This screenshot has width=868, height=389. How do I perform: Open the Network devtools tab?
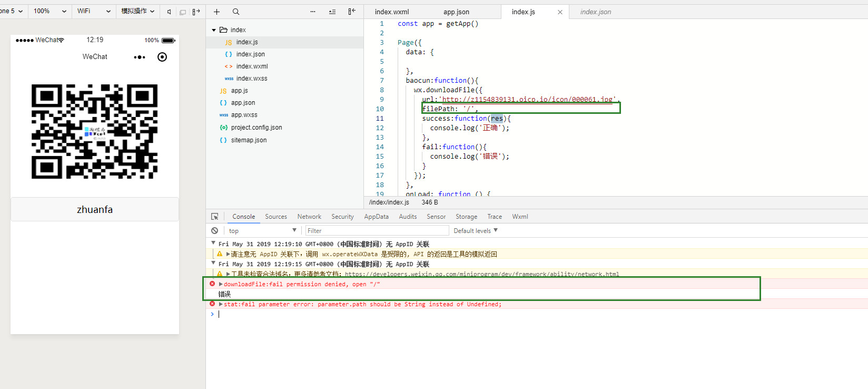pyautogui.click(x=309, y=217)
